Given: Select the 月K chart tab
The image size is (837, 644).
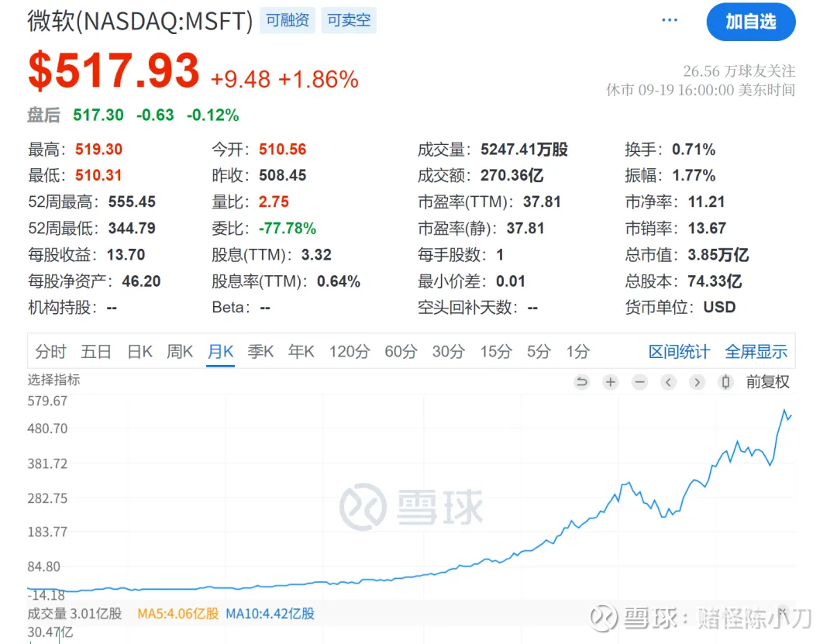Looking at the screenshot, I should click(220, 351).
